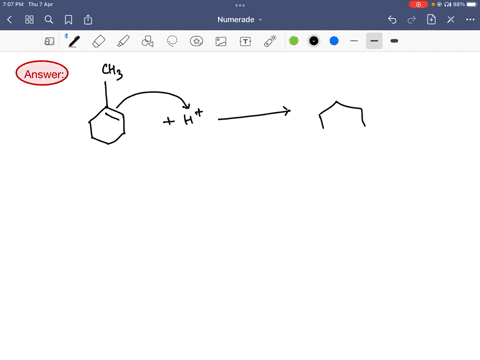
Task: Open the thumbnail grid view
Action: tap(29, 20)
